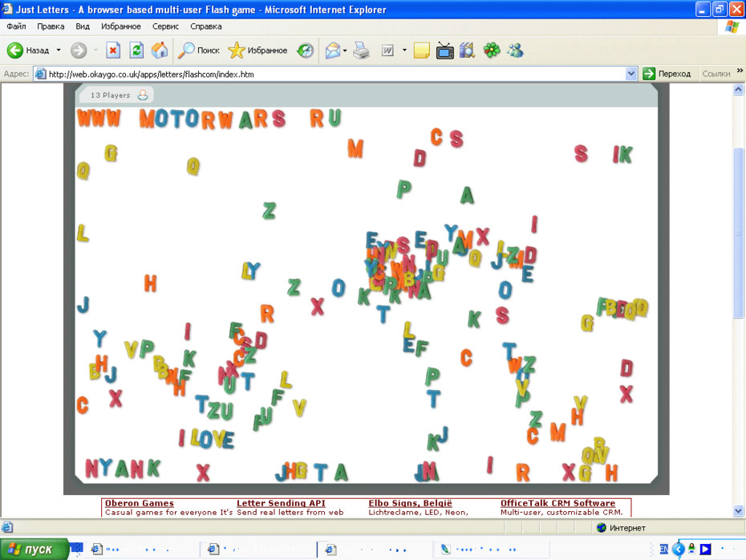Expand the Forward history dropdown arrow
The image size is (746, 560).
click(95, 50)
